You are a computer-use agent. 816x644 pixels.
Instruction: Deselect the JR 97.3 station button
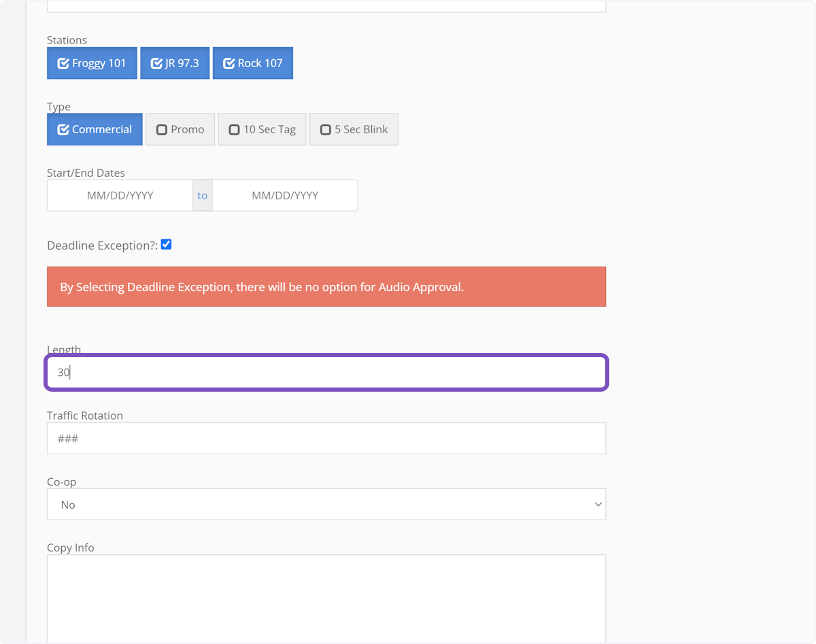point(175,63)
